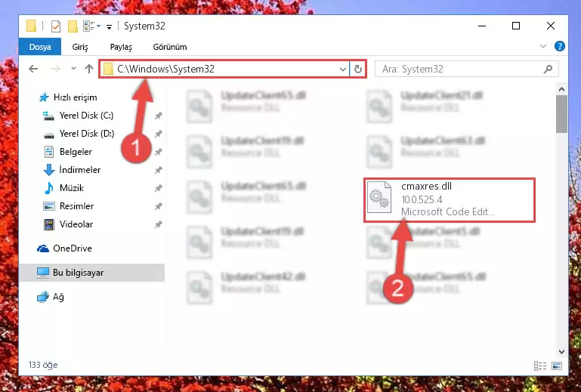Select OneDrive in navigation pane
Screen dimensions: 581x392
pos(64,248)
